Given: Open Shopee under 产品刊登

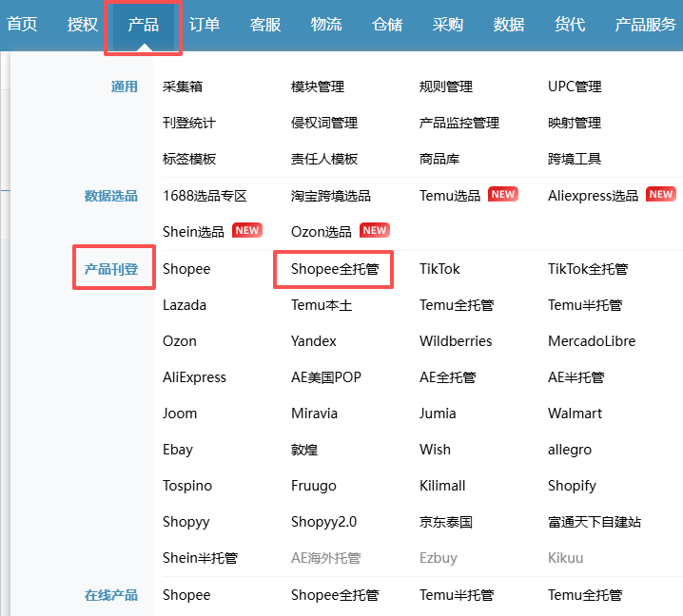Looking at the screenshot, I should coord(186,269).
